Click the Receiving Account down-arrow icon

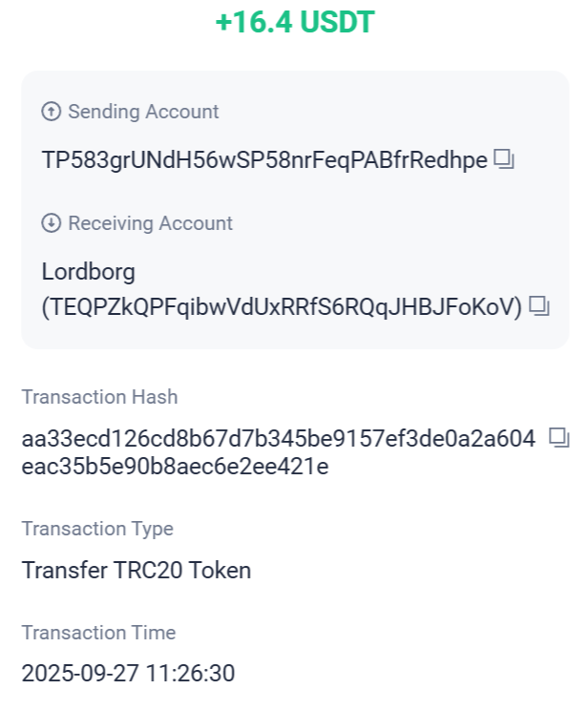click(x=52, y=223)
